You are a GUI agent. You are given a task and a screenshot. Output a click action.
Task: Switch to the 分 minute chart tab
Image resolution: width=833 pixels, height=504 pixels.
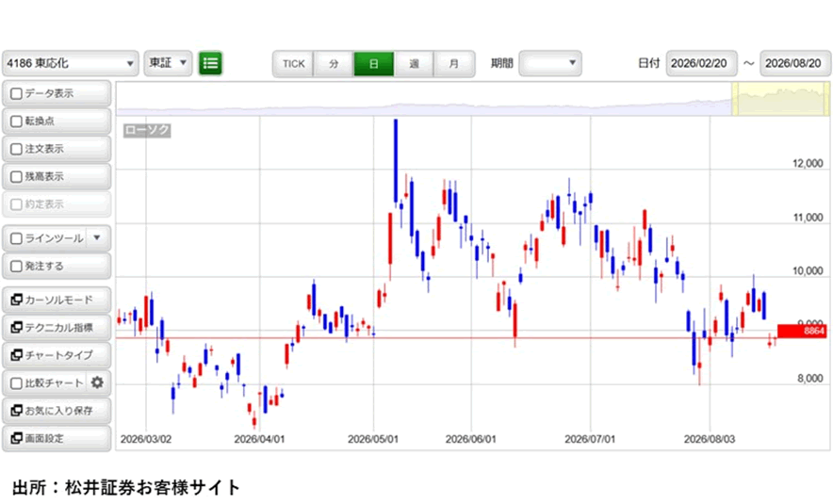click(334, 64)
